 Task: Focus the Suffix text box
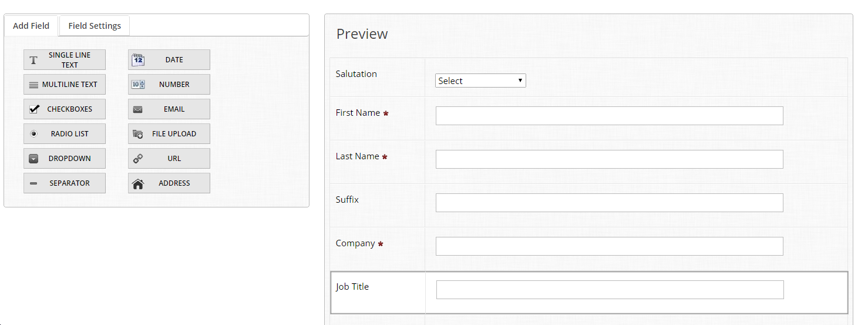(x=609, y=203)
